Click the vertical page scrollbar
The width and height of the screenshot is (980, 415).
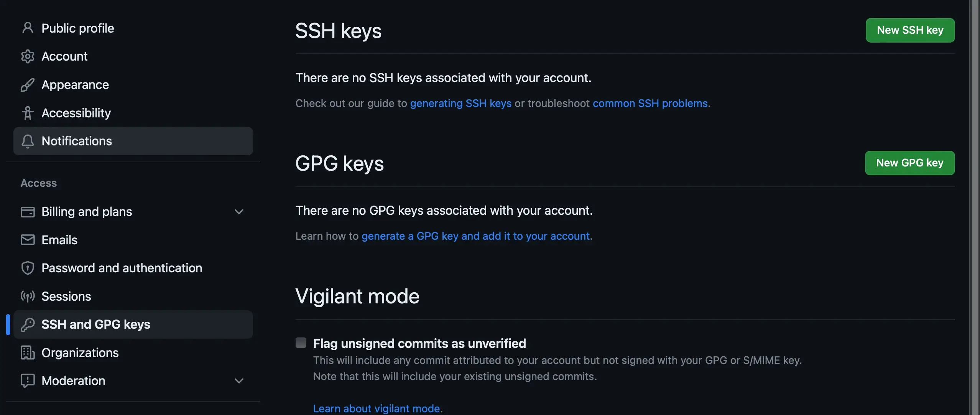tap(974, 207)
